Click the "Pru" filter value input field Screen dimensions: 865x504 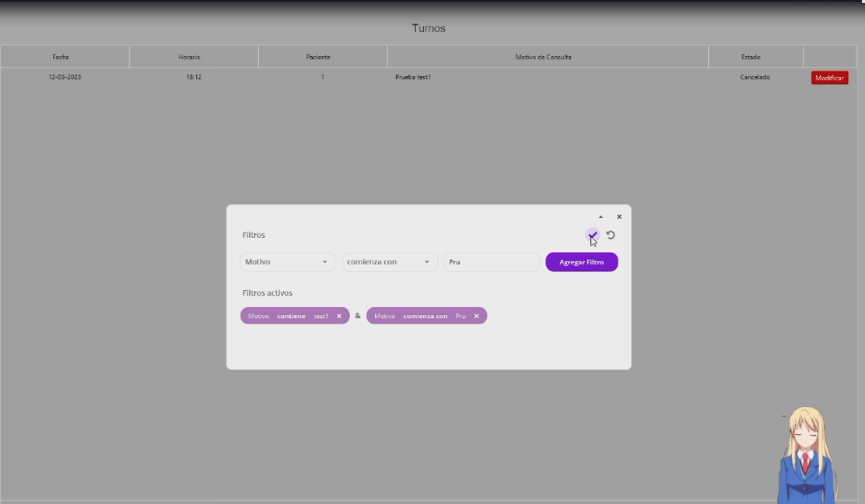point(491,262)
